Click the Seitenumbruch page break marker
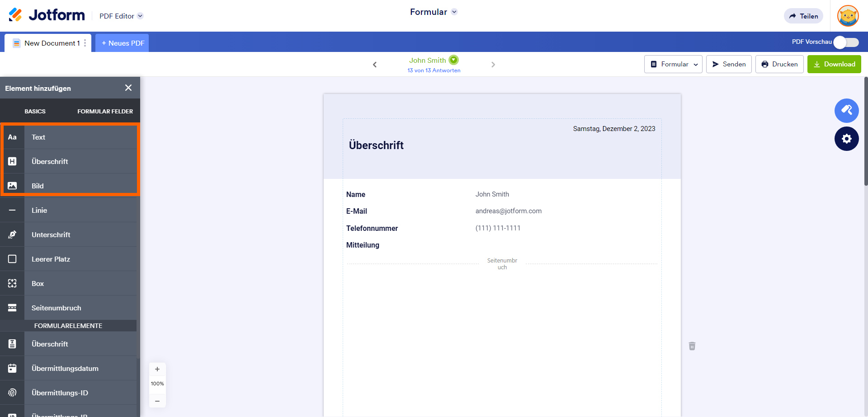The width and height of the screenshot is (868, 417). tap(502, 264)
